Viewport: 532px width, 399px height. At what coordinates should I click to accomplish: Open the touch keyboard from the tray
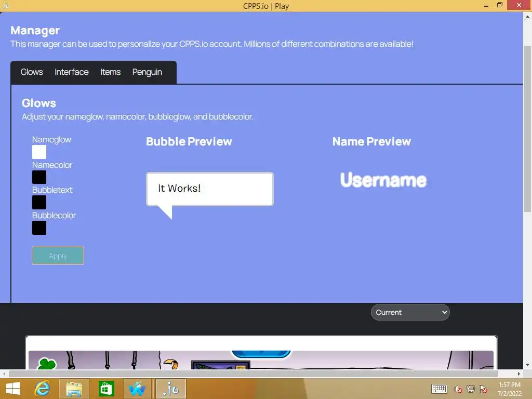(x=439, y=389)
